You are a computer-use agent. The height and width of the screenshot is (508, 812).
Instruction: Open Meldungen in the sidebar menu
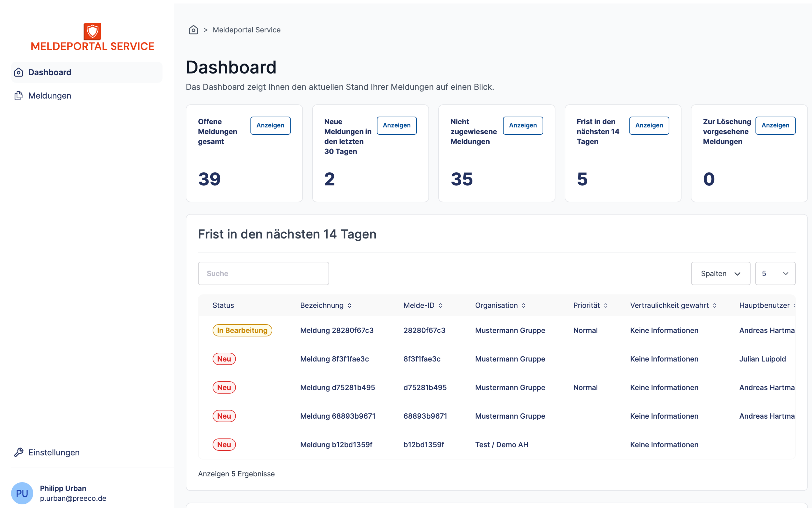(x=50, y=96)
